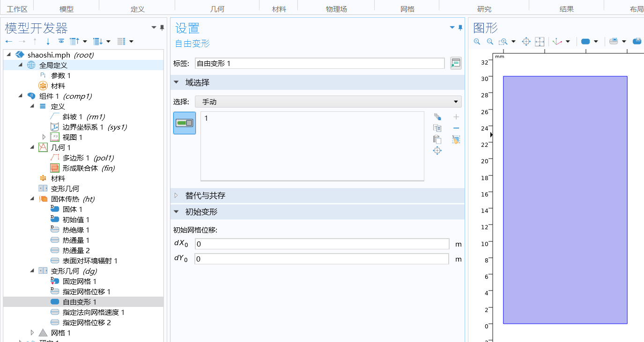Click the expand-all tree icon with down arrow
Image resolution: width=644 pixels, height=342 pixels.
(98, 42)
